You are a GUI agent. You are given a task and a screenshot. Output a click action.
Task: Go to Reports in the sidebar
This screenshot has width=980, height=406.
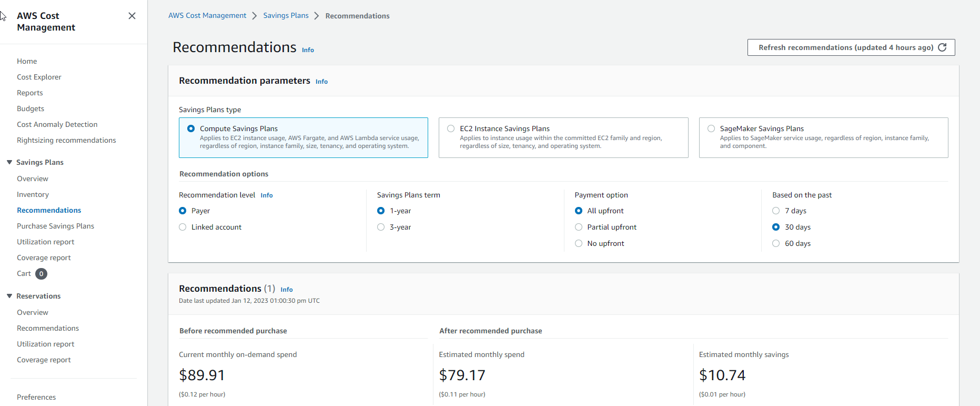(x=30, y=93)
